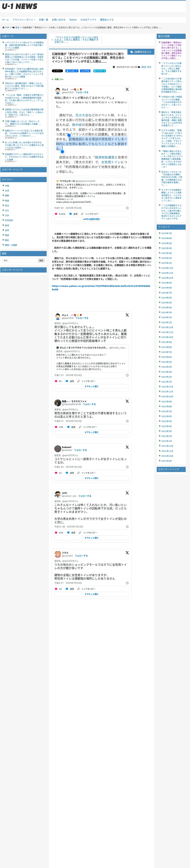Image resolution: width=190 pixels, height=868 pixels.
Task: Open info icon on usura01's tweet
Action: tap(127, 583)
